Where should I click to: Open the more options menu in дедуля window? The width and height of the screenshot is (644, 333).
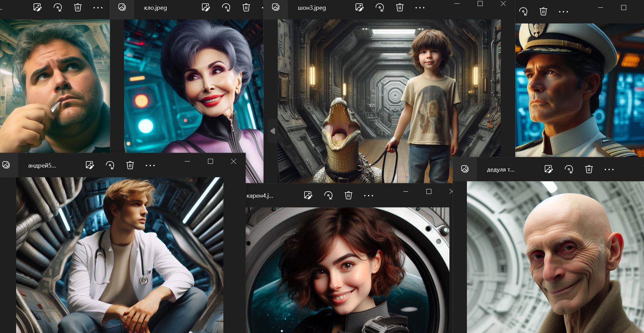point(609,170)
